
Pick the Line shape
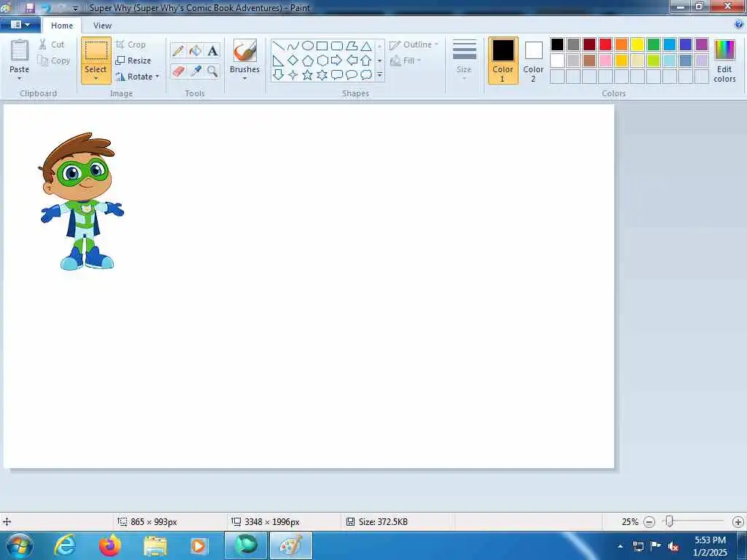point(279,46)
